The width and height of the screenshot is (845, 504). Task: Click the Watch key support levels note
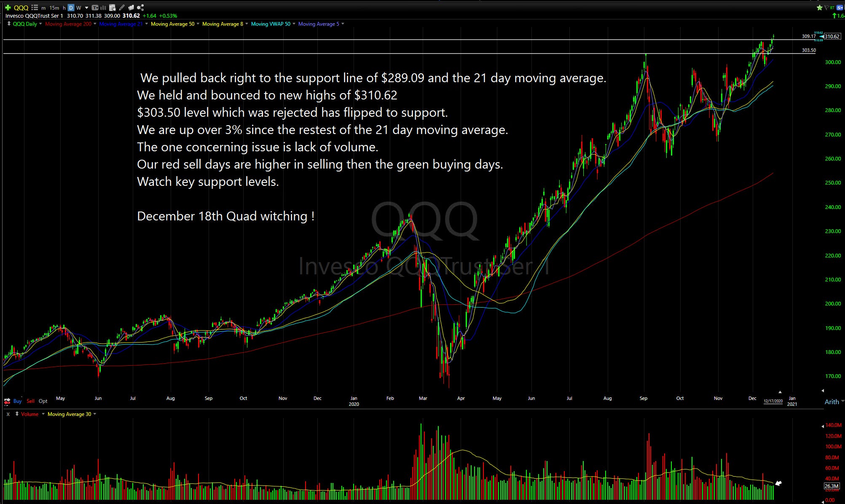pyautogui.click(x=208, y=182)
